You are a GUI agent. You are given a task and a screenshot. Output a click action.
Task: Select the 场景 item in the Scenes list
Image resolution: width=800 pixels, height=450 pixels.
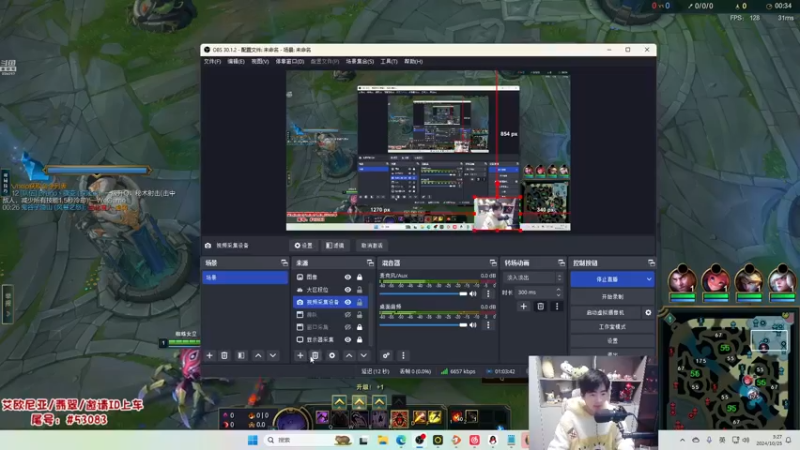[x=245, y=277]
